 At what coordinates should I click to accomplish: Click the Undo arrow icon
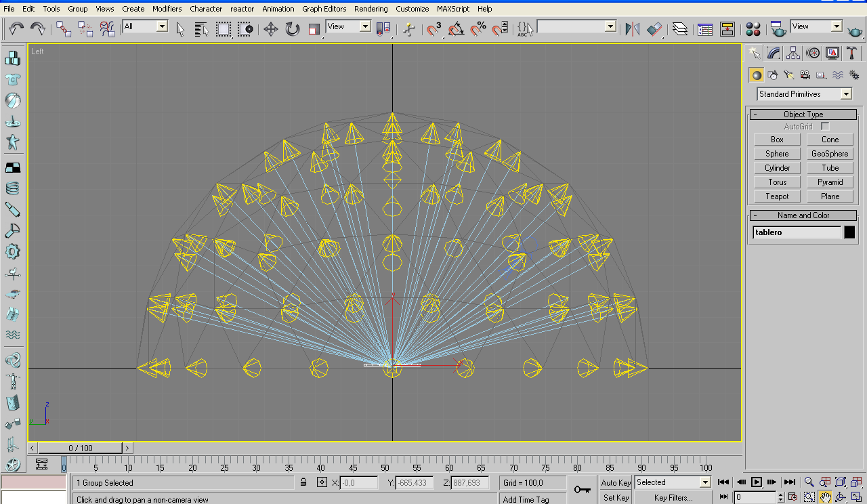(16, 29)
